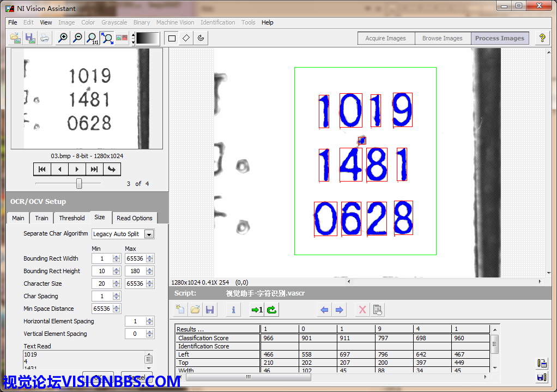The width and height of the screenshot is (557, 392).
Task: Decrease the Char Spacing value
Action: 116,299
